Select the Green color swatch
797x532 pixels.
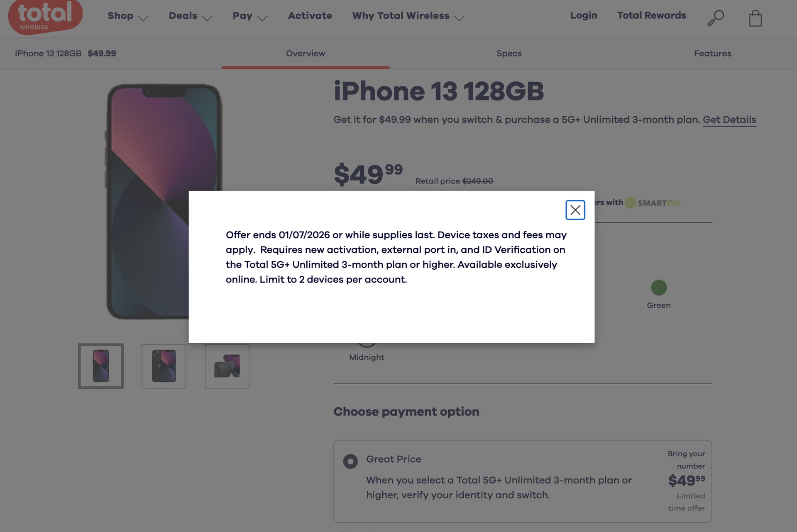[658, 288]
